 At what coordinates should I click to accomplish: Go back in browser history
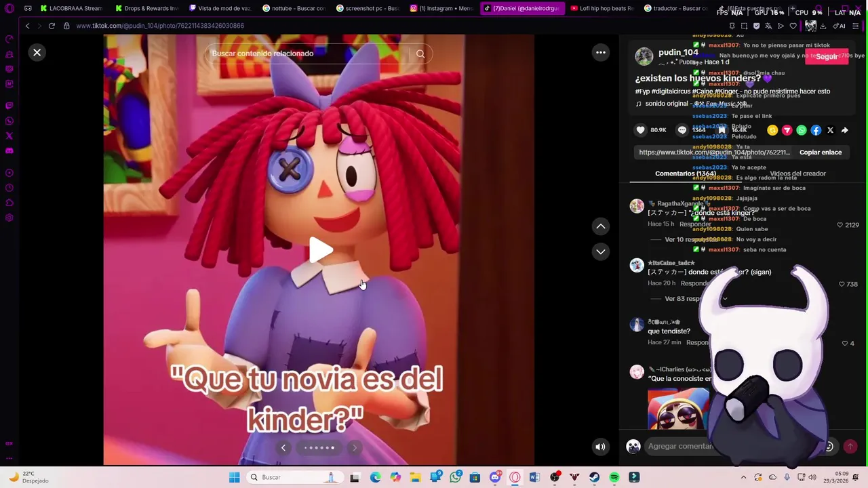(27, 26)
